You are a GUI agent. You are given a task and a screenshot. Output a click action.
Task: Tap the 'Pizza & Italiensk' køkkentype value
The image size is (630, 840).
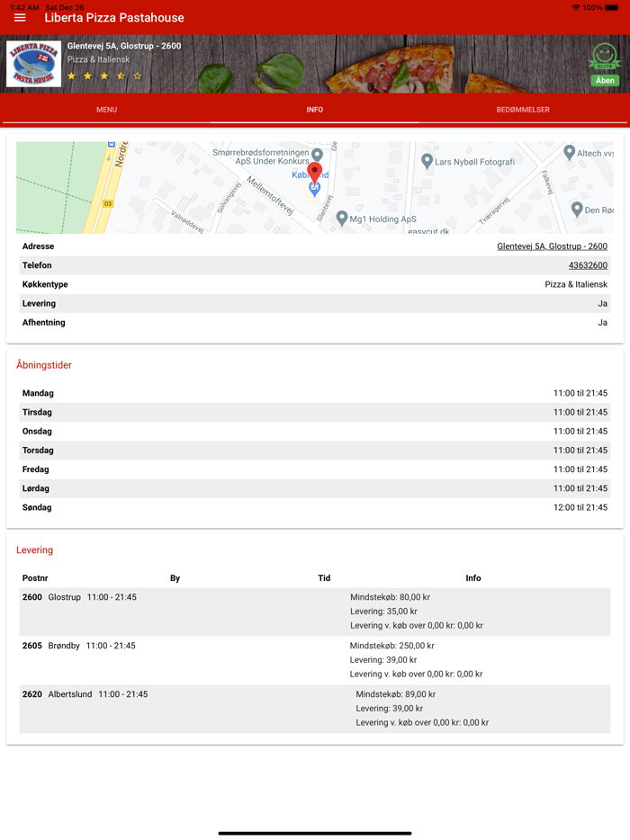[x=576, y=284]
